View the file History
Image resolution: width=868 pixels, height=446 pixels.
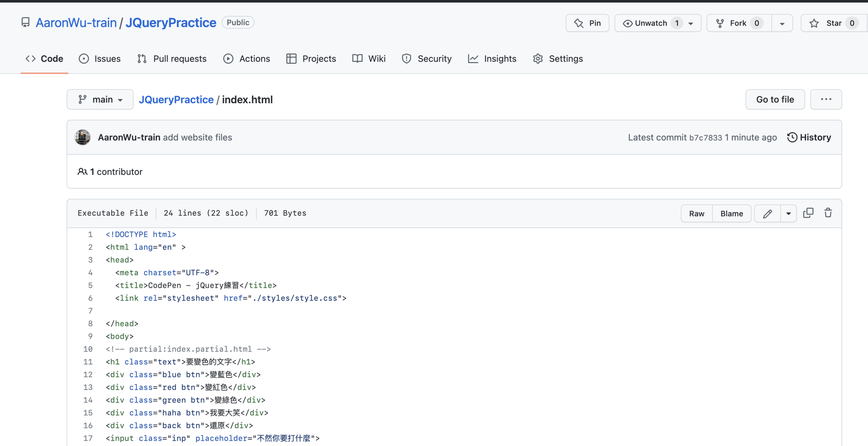809,137
